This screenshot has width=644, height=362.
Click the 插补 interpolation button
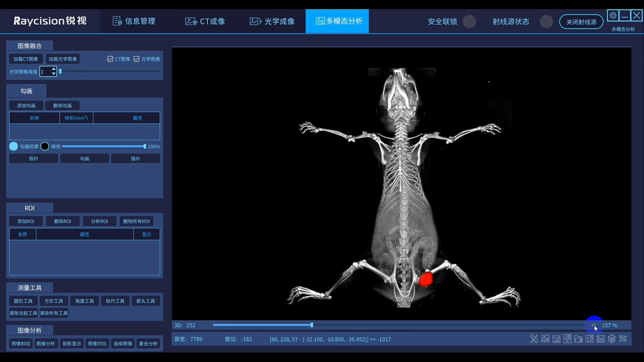pos(136,158)
